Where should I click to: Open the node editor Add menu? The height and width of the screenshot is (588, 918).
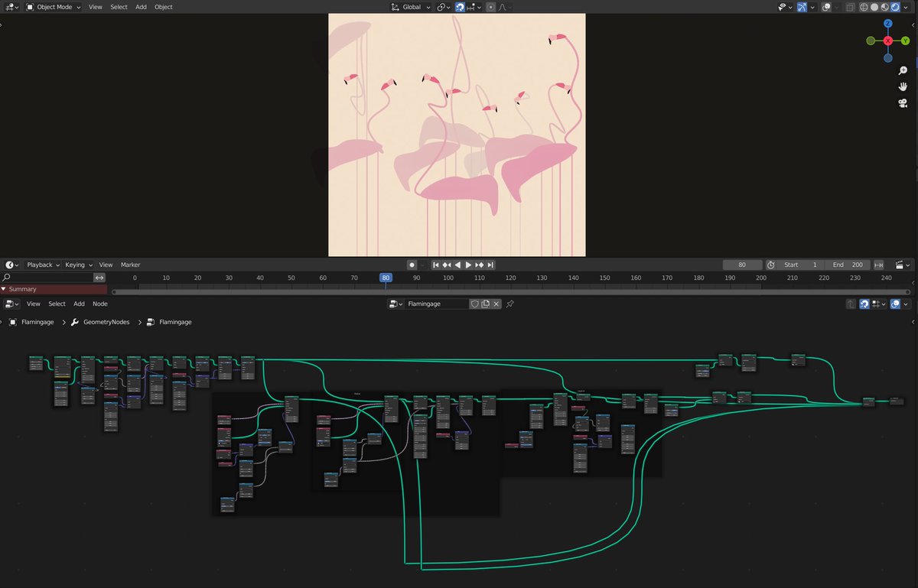pos(79,304)
